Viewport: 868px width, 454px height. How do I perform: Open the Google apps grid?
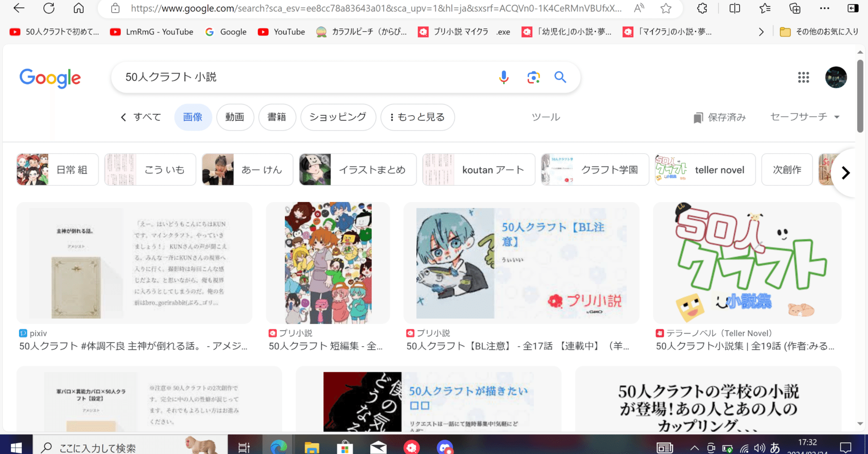click(x=803, y=78)
